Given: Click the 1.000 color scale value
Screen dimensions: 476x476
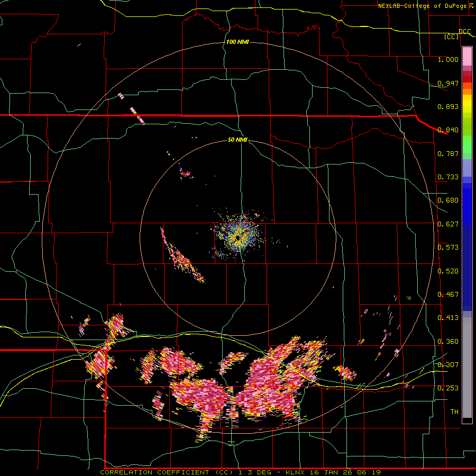Looking at the screenshot, I should tap(448, 59).
